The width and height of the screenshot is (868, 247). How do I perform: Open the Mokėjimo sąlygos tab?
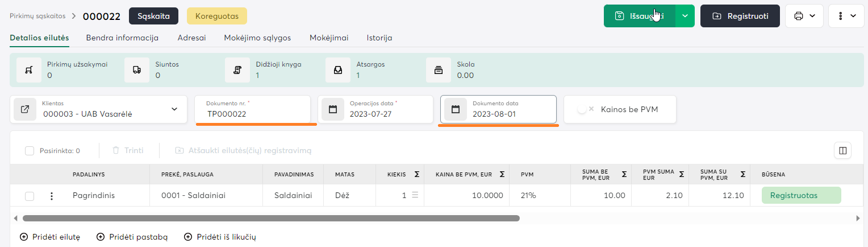click(x=257, y=38)
